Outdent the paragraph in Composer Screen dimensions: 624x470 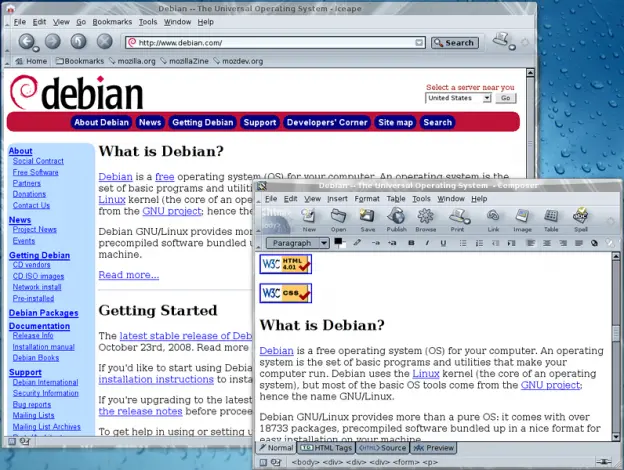(x=495, y=243)
